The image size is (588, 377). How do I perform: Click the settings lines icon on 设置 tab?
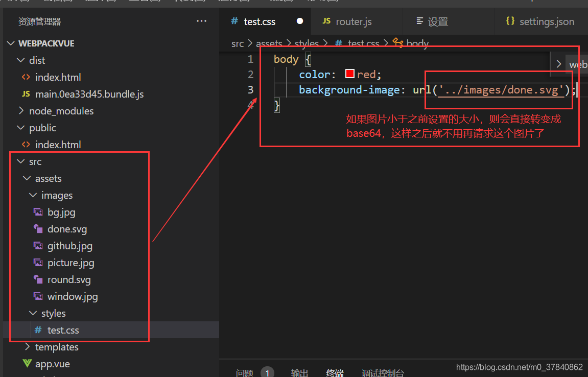[x=419, y=21]
